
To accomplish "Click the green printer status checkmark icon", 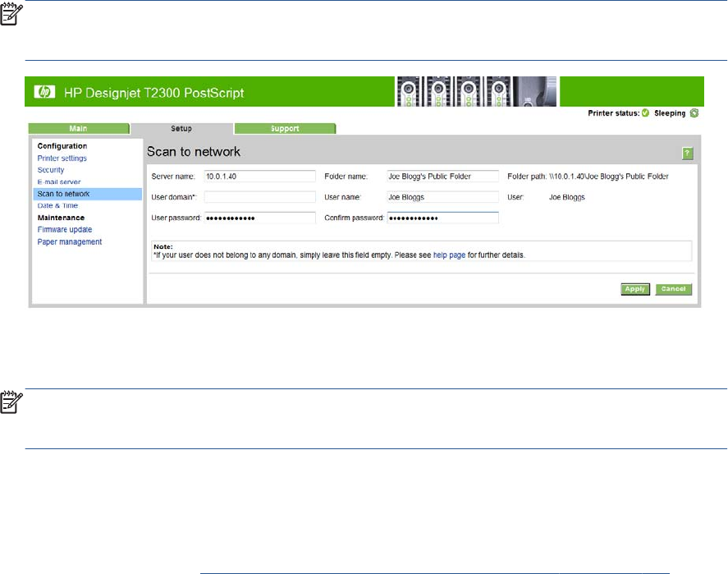I will point(645,113).
